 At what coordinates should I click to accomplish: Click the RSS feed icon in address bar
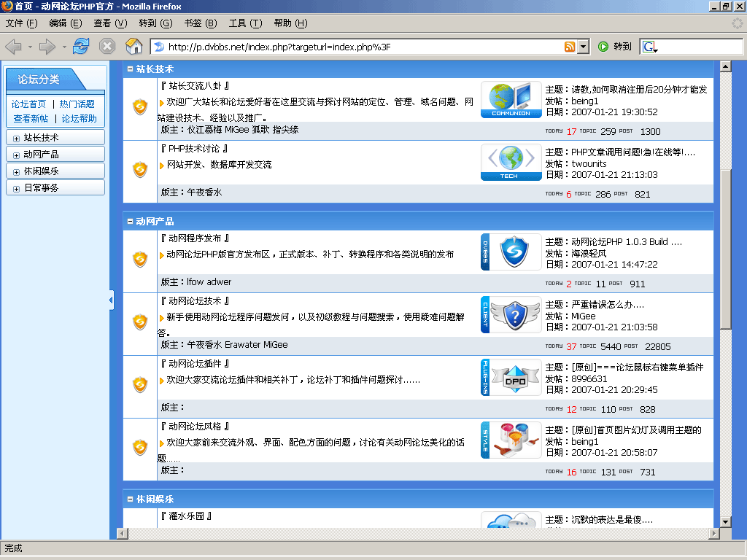(x=569, y=47)
